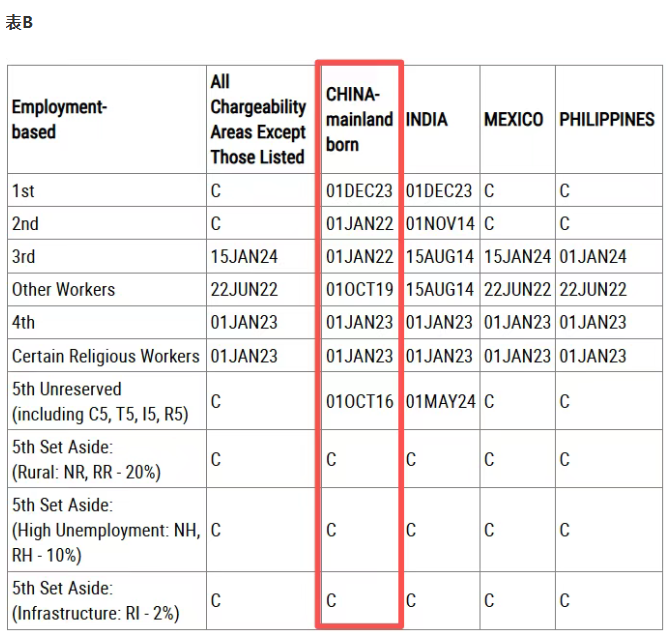
Task: Click China's 1st preference date 01DEC23
Action: pos(359,191)
